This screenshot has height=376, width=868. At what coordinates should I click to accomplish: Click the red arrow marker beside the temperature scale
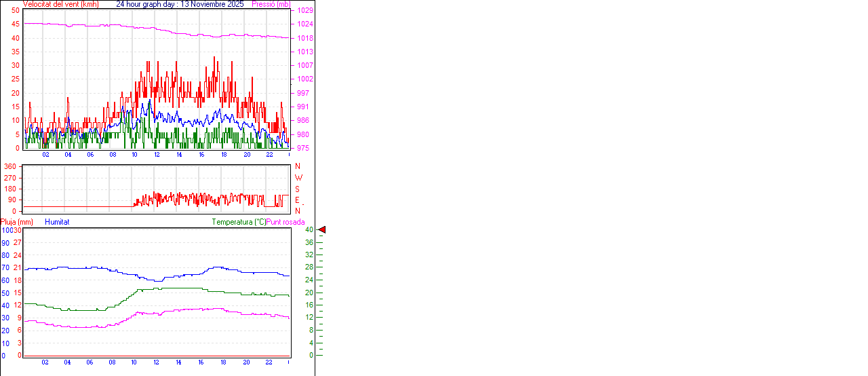(x=322, y=230)
